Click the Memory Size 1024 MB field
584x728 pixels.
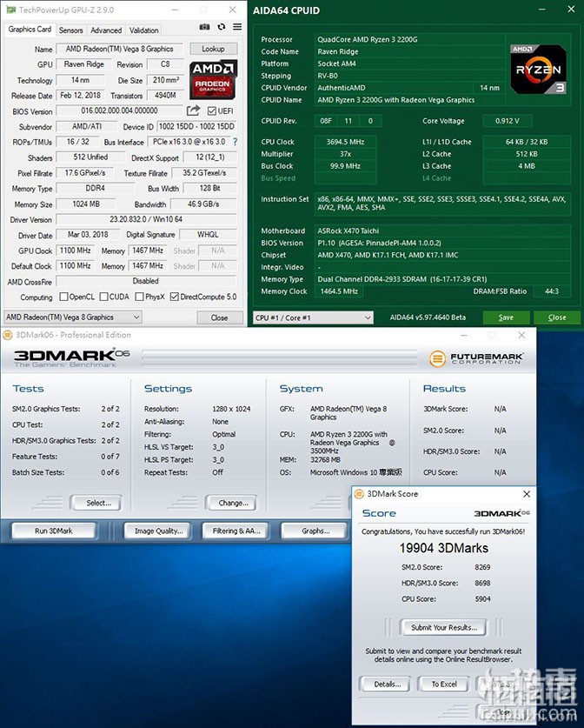(86, 204)
